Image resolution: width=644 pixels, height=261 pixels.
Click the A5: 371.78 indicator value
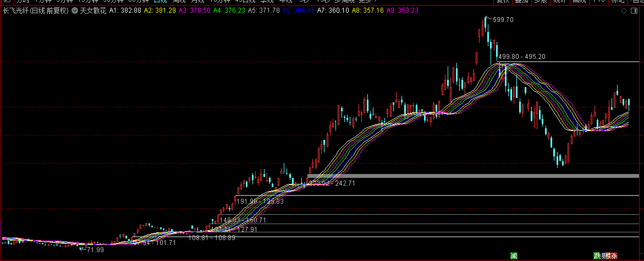pos(263,10)
